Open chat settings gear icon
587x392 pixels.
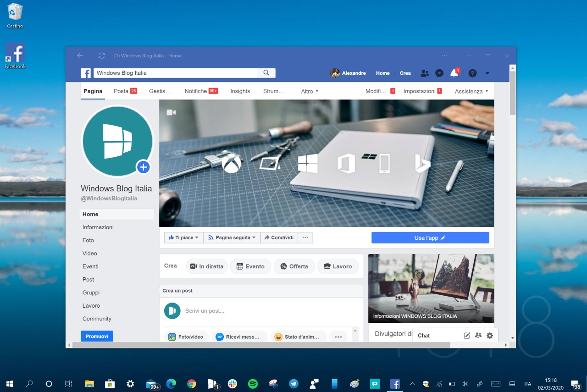pos(490,336)
